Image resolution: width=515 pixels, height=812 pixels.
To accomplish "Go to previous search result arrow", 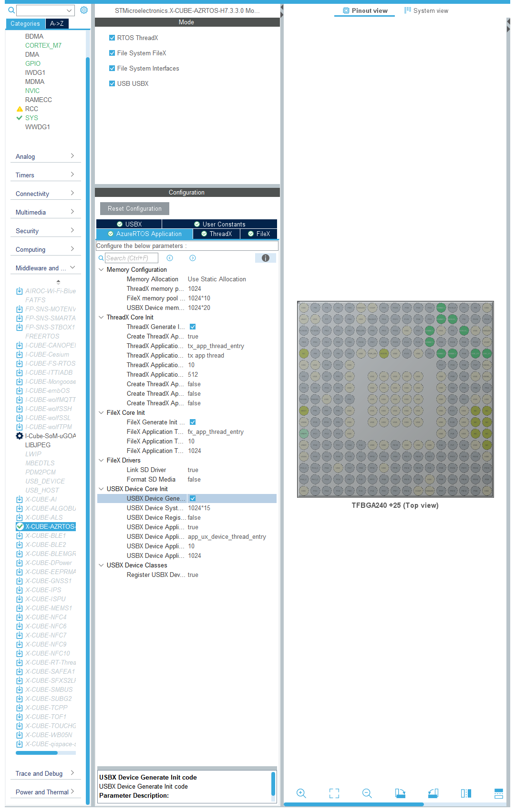I will [170, 258].
